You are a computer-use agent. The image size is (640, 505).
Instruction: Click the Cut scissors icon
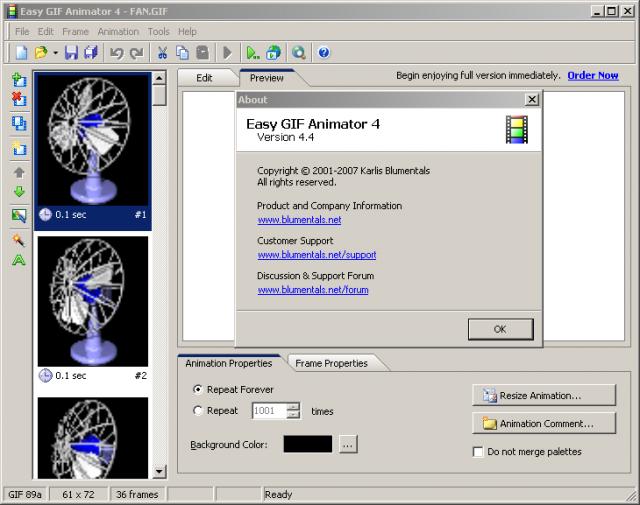pos(162,52)
